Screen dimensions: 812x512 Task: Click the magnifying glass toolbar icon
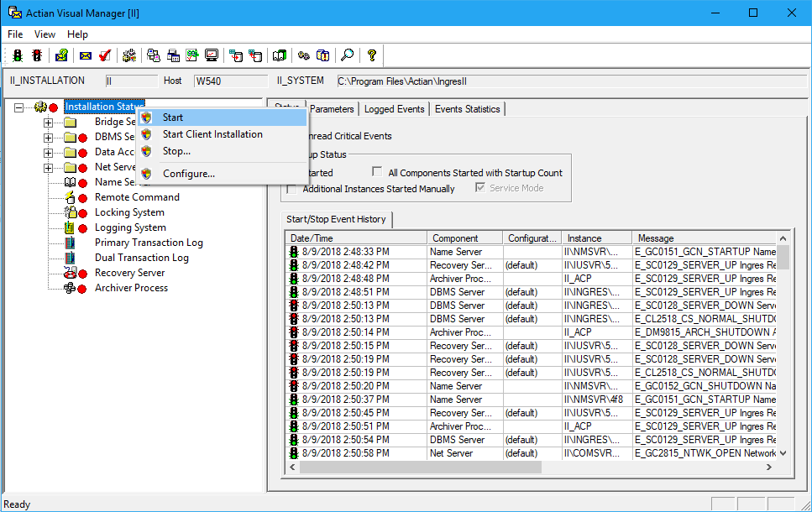[x=347, y=55]
